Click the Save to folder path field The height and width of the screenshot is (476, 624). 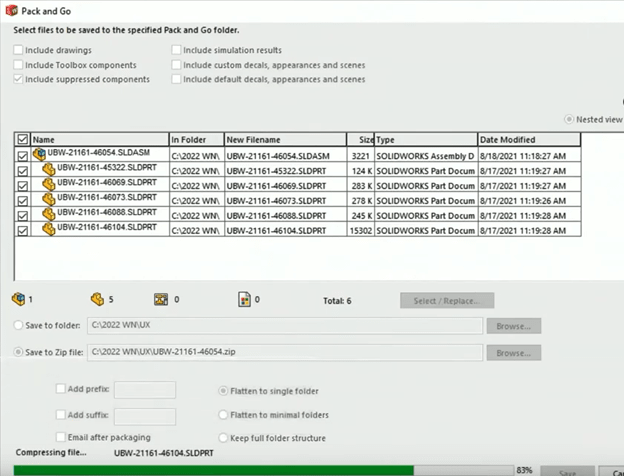tap(285, 325)
